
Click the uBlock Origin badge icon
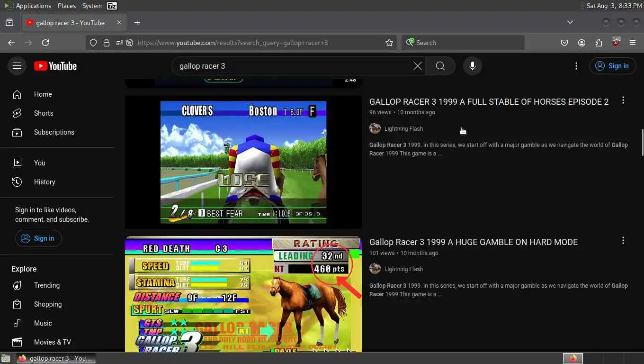[x=616, y=42]
